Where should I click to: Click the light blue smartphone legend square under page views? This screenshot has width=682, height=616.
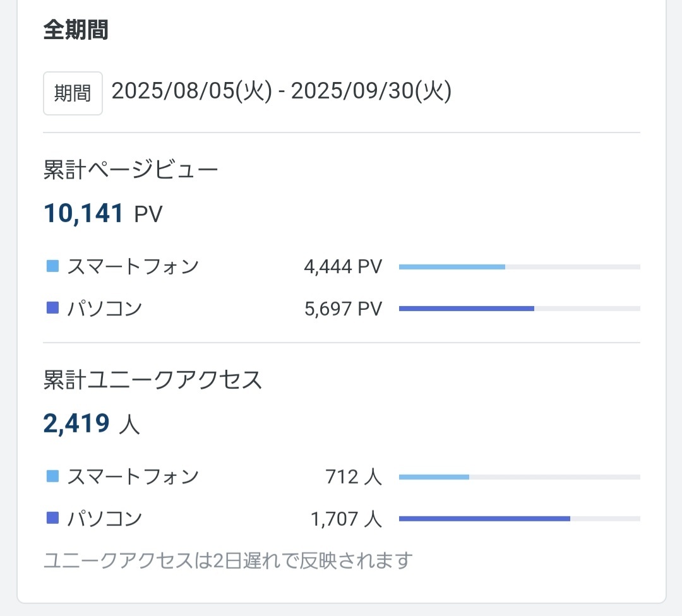(x=53, y=267)
